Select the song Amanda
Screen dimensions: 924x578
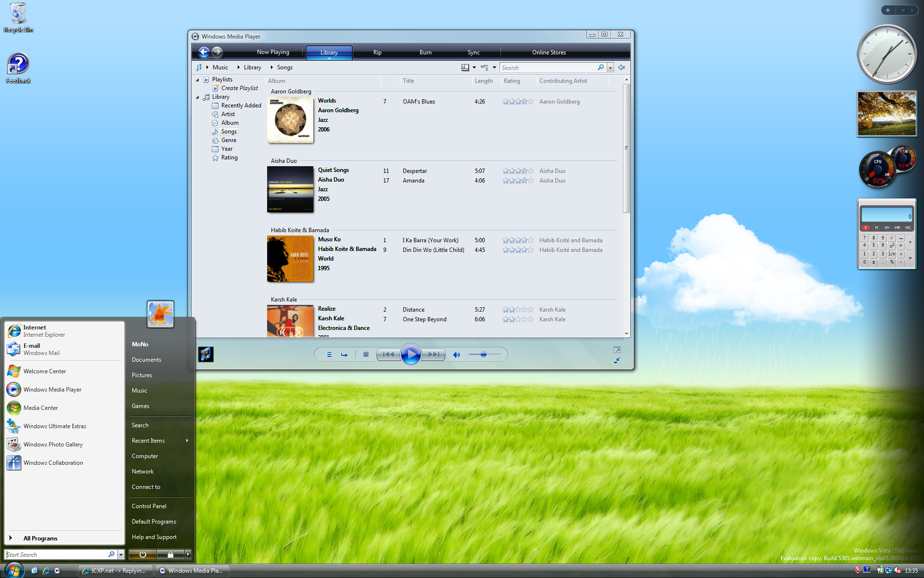coord(413,181)
